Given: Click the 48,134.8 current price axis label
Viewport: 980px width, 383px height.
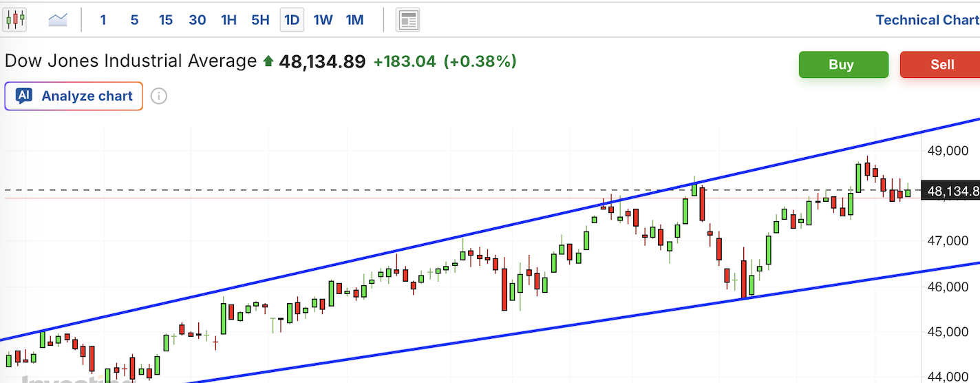Looking at the screenshot, I should coord(952,191).
